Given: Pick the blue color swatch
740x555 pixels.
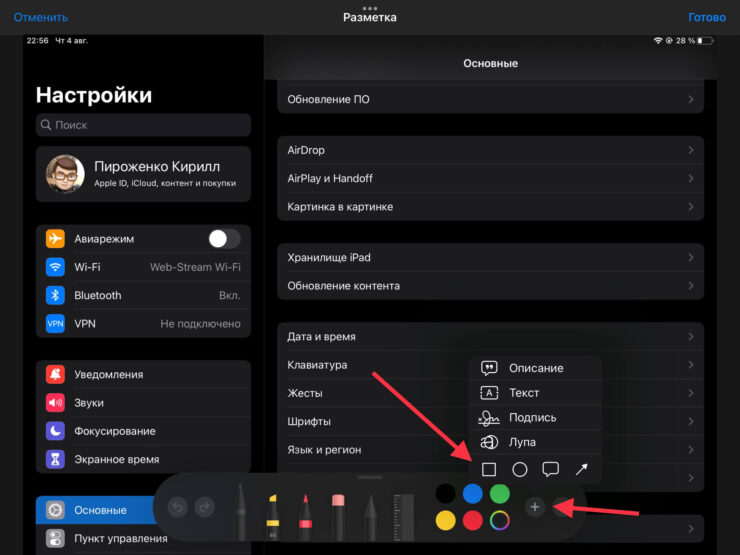Looking at the screenshot, I should (472, 494).
